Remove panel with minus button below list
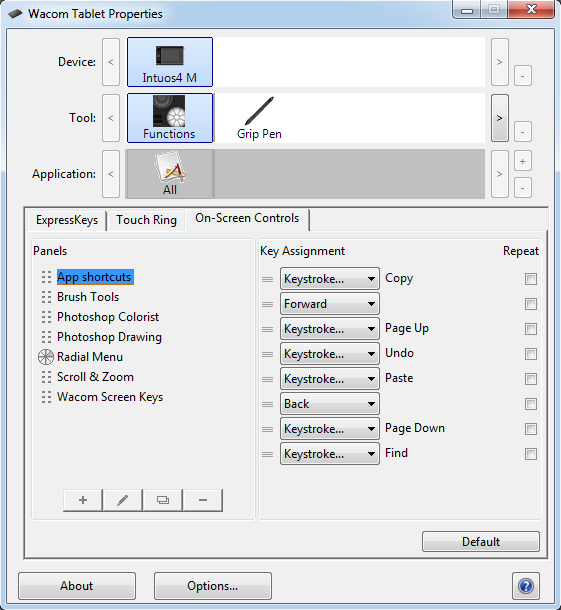561x610 pixels. tap(203, 500)
